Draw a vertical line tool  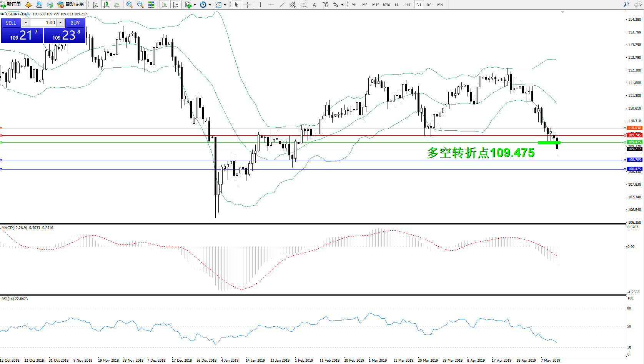point(260,5)
